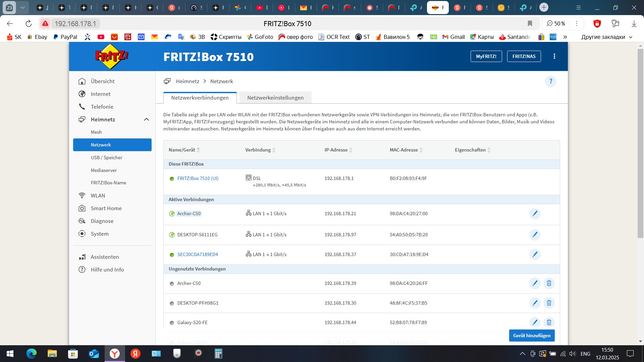
Task: Delete the DESKTOP-PFH98G1 unused connection
Action: [x=549, y=303]
